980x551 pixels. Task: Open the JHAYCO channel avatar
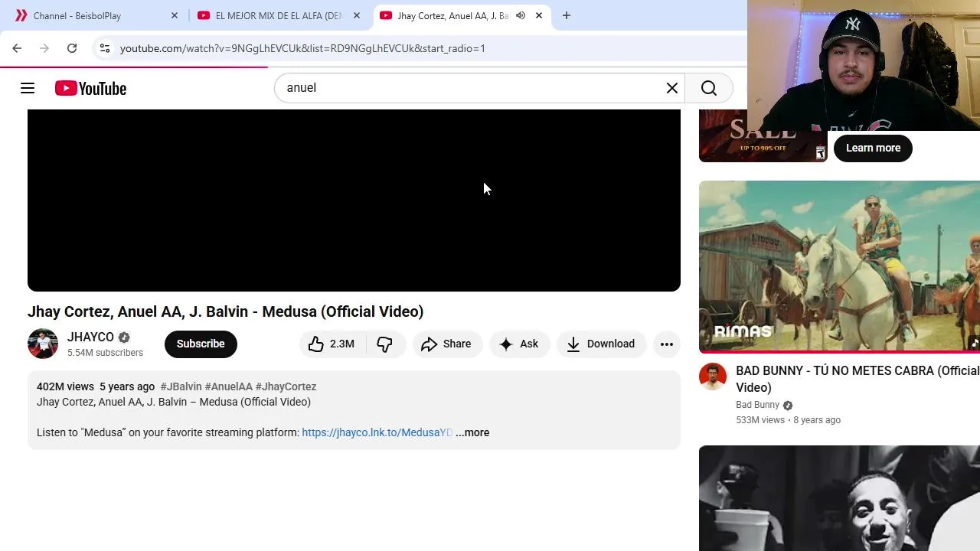coord(43,344)
